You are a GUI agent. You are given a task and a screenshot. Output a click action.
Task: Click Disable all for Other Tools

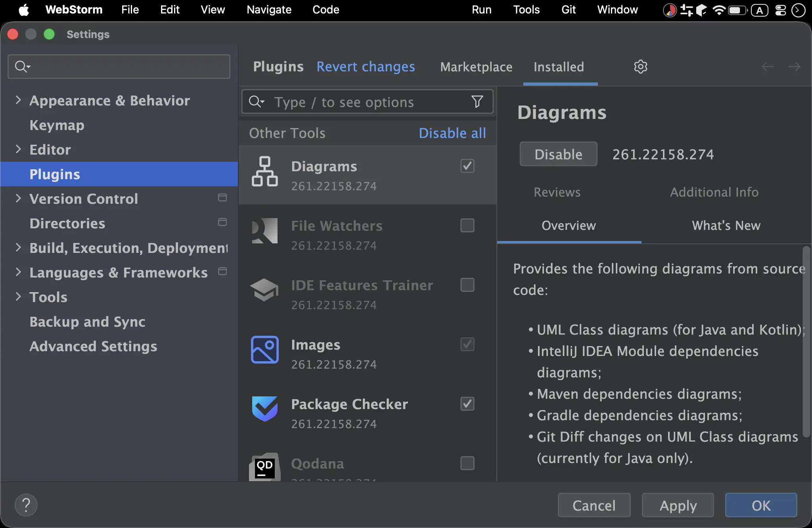click(452, 133)
